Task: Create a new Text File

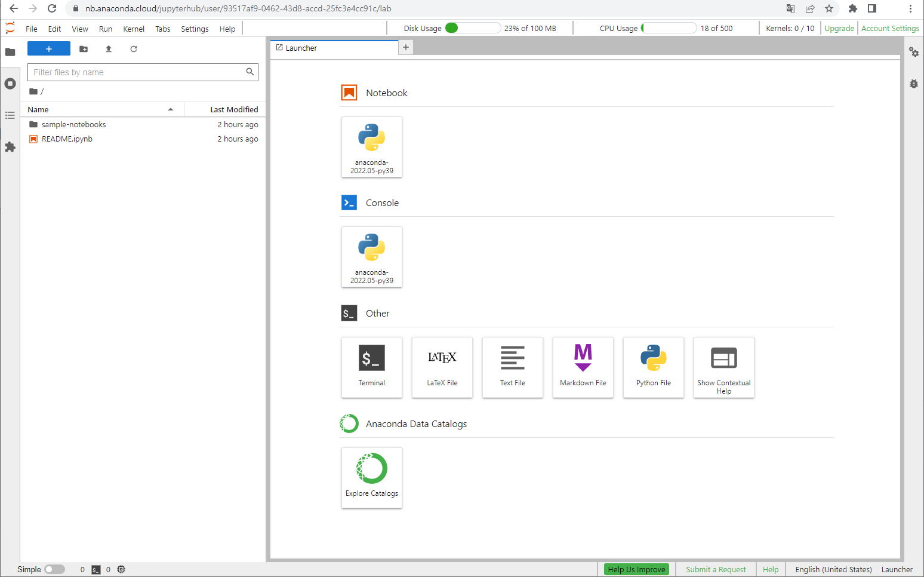Action: [513, 367]
